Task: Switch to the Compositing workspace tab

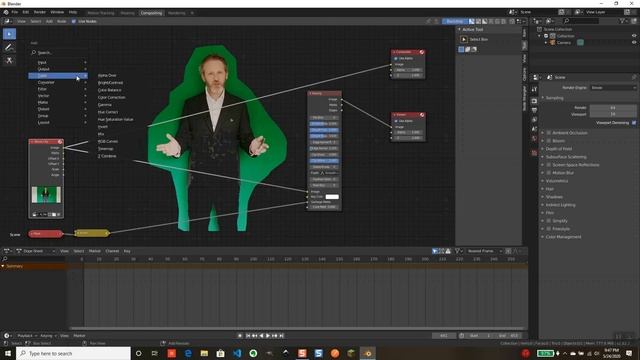Action: (151, 13)
